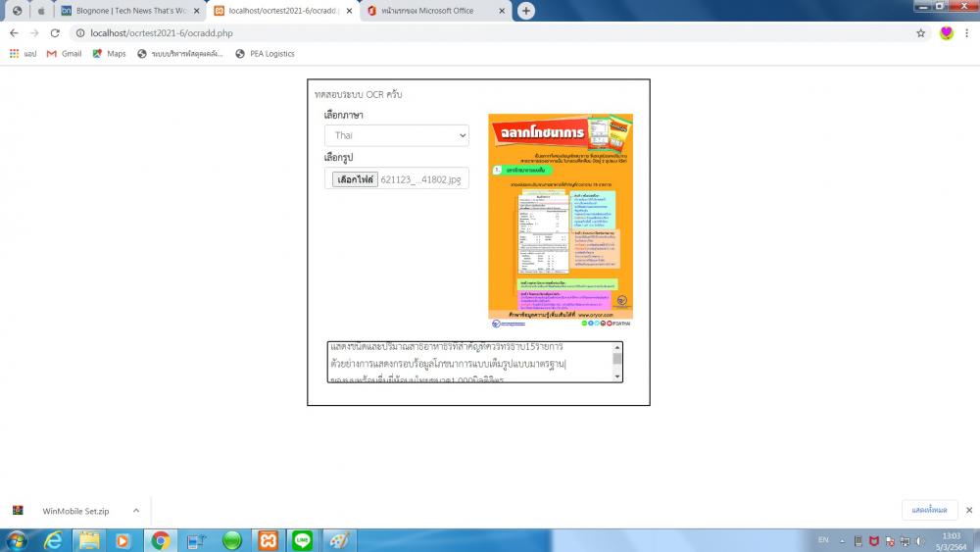This screenshot has width=980, height=552.
Task: Click the text area scroll-up arrow
Action: (616, 347)
